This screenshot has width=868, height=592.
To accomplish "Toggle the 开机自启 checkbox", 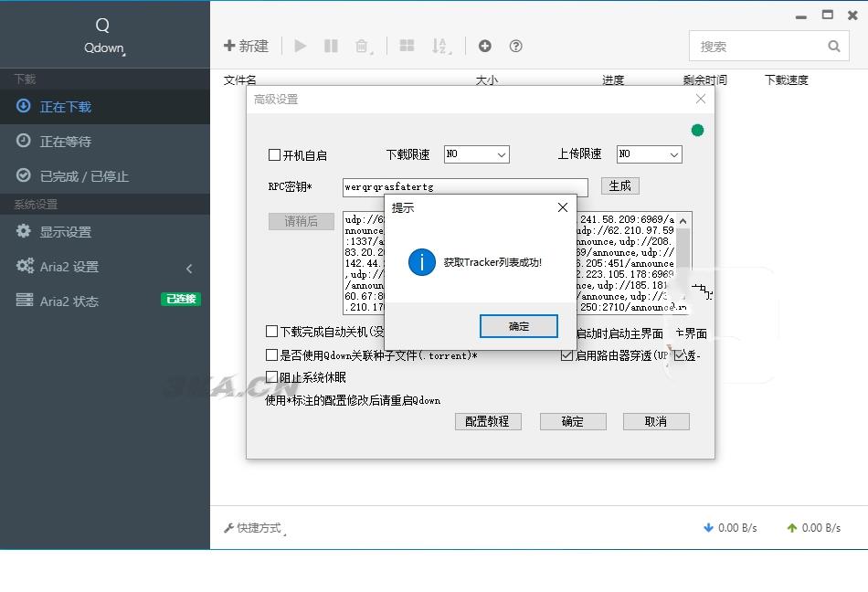I will pos(274,154).
